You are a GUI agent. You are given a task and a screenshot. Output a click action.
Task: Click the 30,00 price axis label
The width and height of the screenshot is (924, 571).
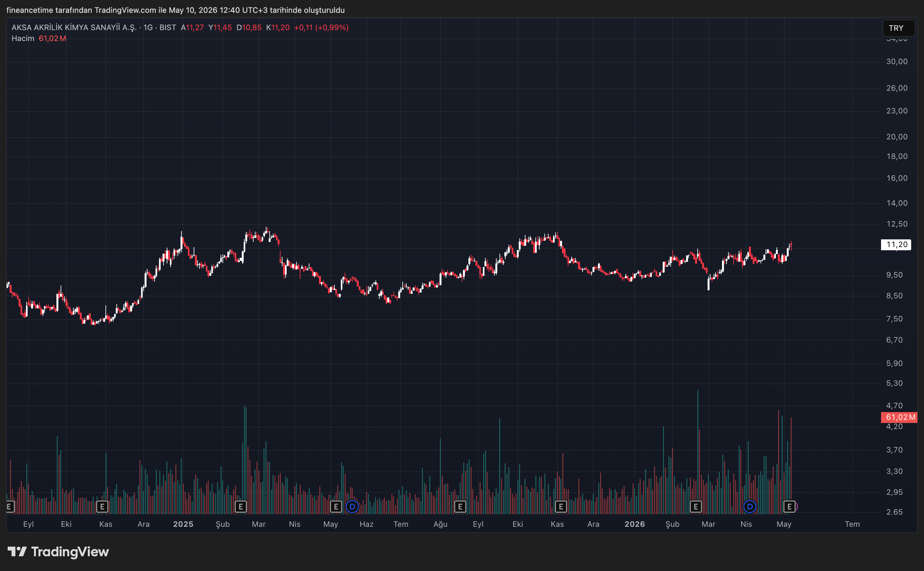point(897,62)
